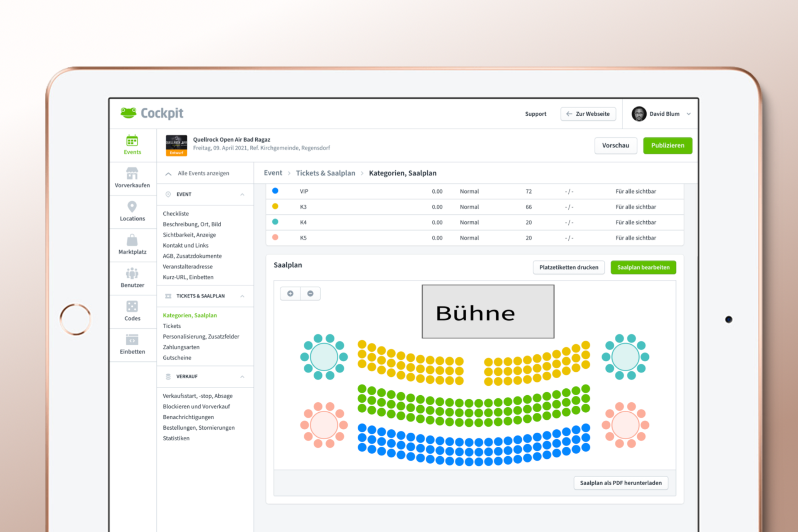Click the Bühne stage block
The width and height of the screenshot is (798, 532).
tap(488, 311)
